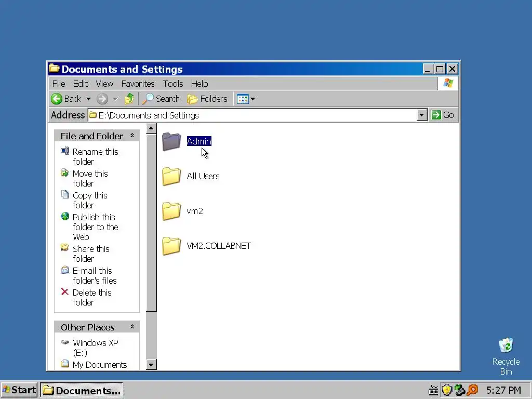Click Share this folder link
Screen dimensions: 532x399
[91, 254]
